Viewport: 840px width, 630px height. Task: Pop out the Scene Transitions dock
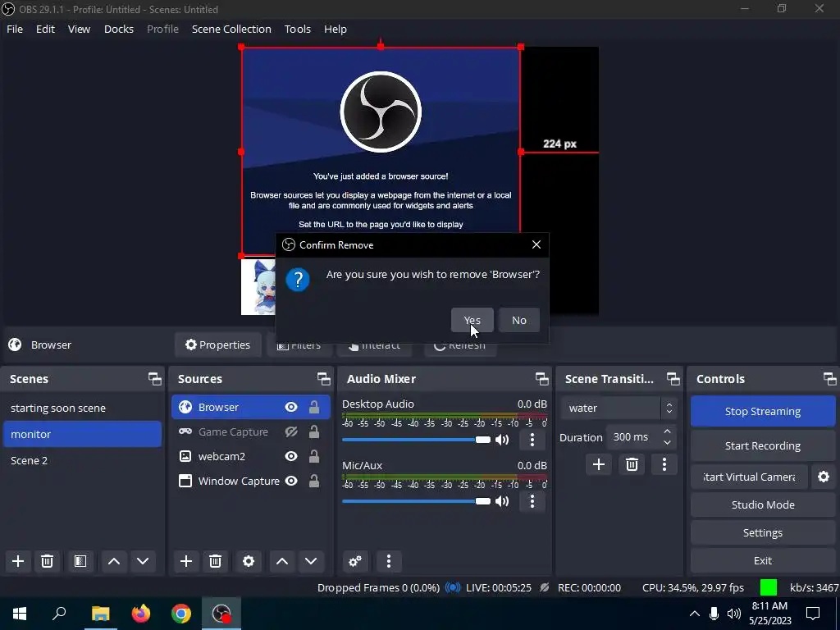(x=673, y=379)
